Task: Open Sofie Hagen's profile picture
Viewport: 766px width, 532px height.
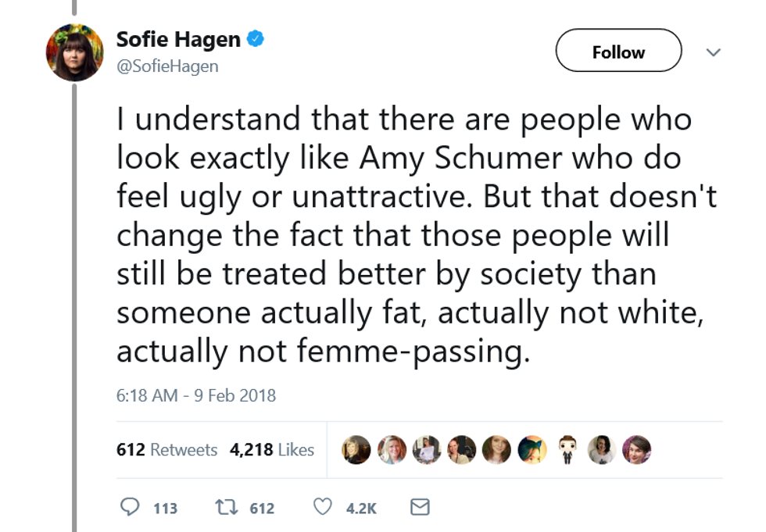Action: click(75, 52)
